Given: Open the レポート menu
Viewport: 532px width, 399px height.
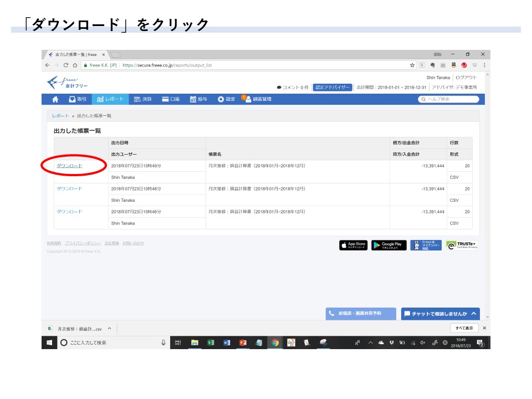Looking at the screenshot, I should (x=110, y=99).
